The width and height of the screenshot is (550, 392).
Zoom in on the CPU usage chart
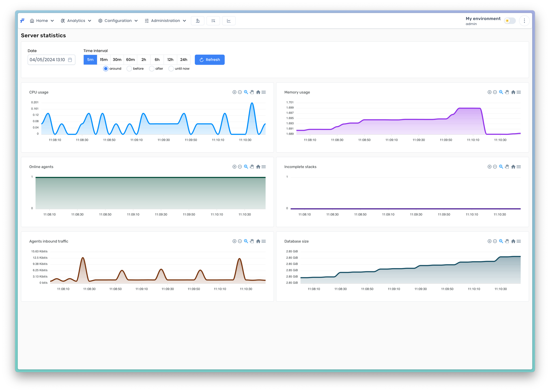tap(234, 92)
